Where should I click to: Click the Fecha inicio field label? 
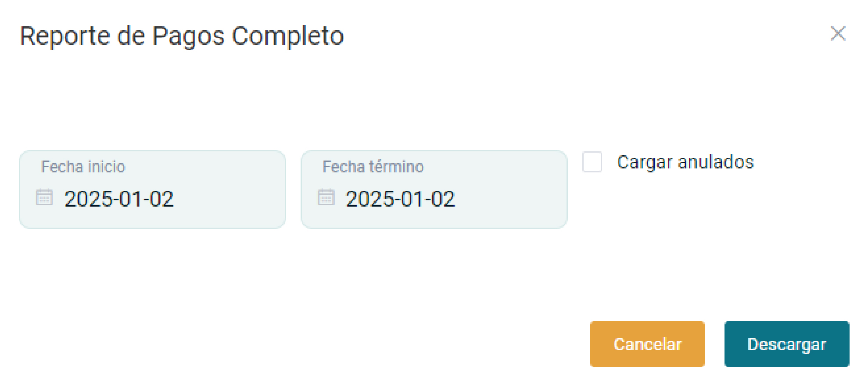83,167
